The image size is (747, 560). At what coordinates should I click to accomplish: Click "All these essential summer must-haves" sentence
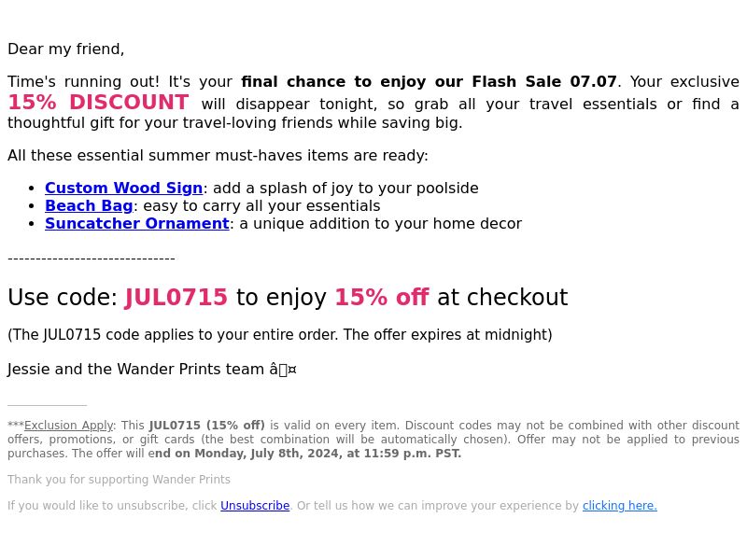[218, 155]
